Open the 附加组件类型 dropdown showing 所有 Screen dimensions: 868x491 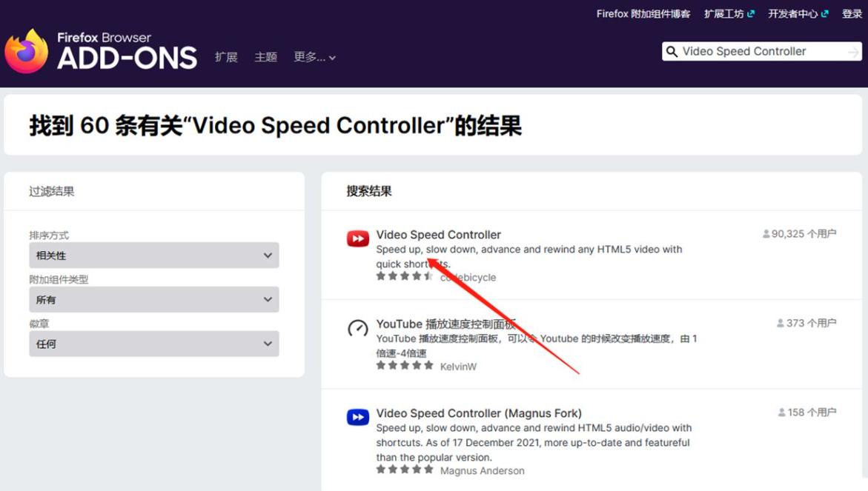pyautogui.click(x=154, y=300)
